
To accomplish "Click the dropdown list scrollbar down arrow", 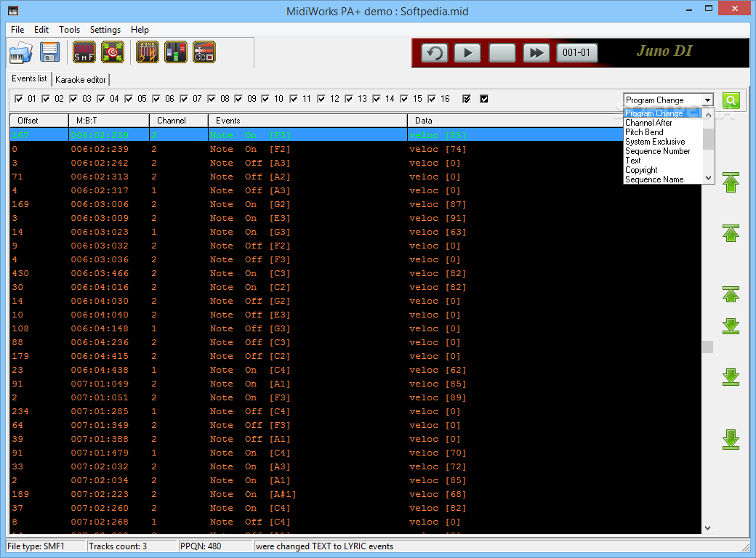I will pos(708,178).
